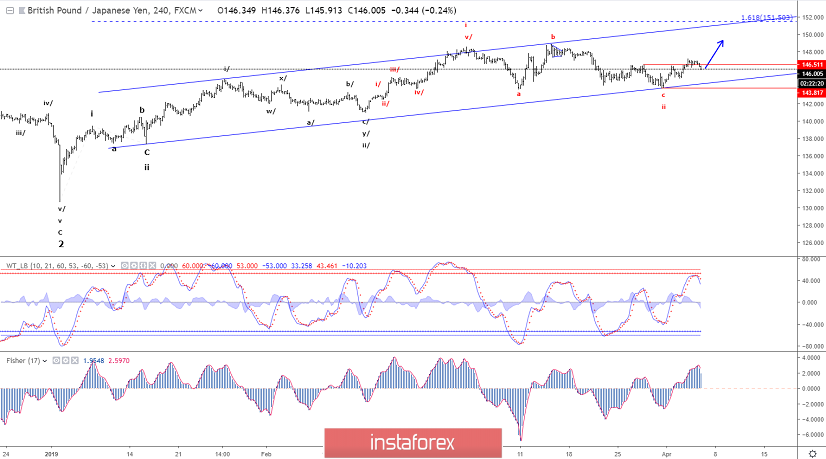The image size is (826, 459).
Task: Click the 14:00 label on the time axis
Action: [x=222, y=454]
